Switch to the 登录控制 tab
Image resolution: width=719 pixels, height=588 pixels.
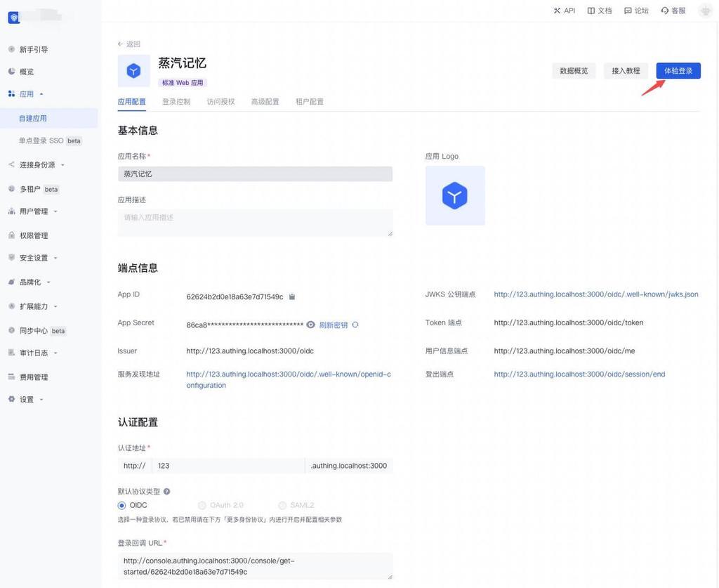(x=176, y=102)
